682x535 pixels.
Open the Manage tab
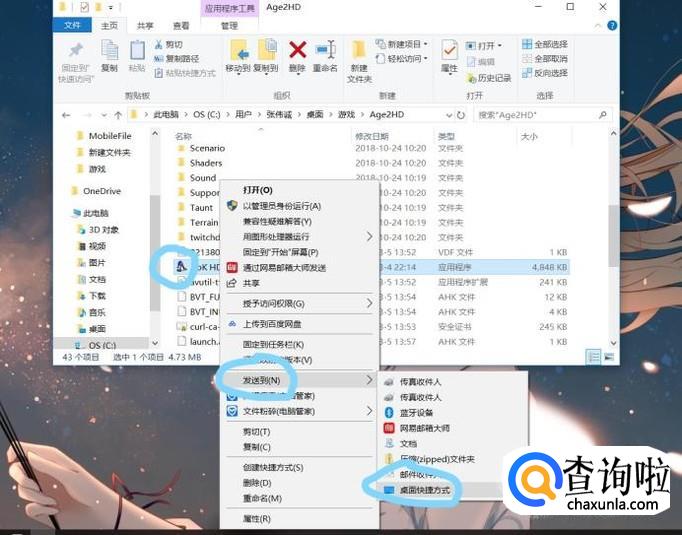[x=229, y=26]
